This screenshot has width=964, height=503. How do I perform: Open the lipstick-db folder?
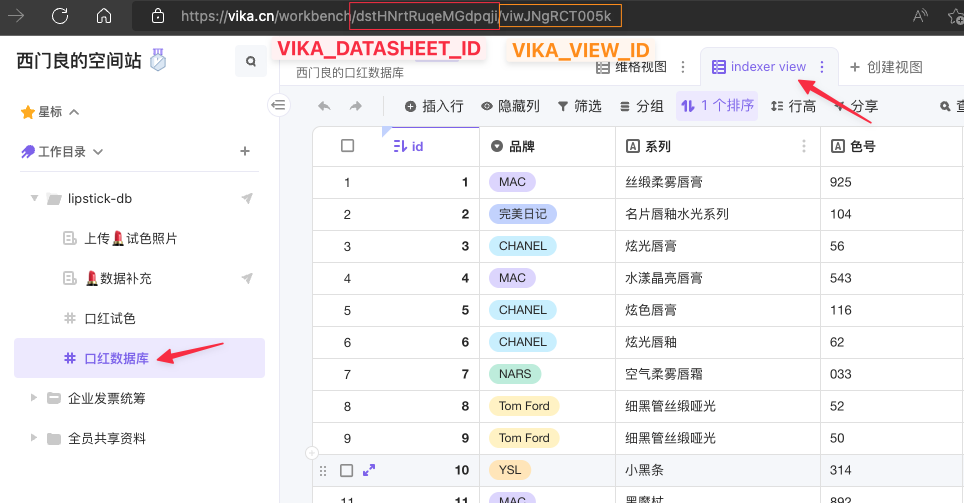click(100, 199)
